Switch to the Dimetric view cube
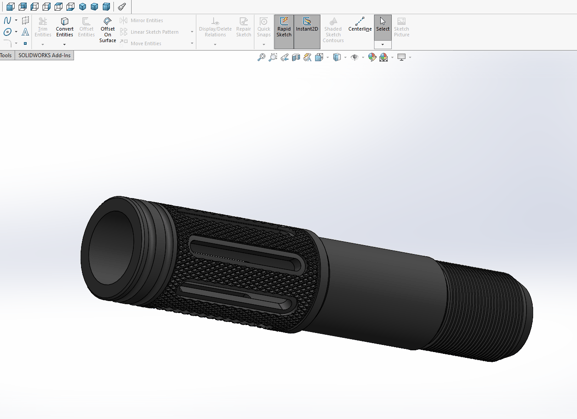This screenshot has width=577, height=419. tap(106, 6)
